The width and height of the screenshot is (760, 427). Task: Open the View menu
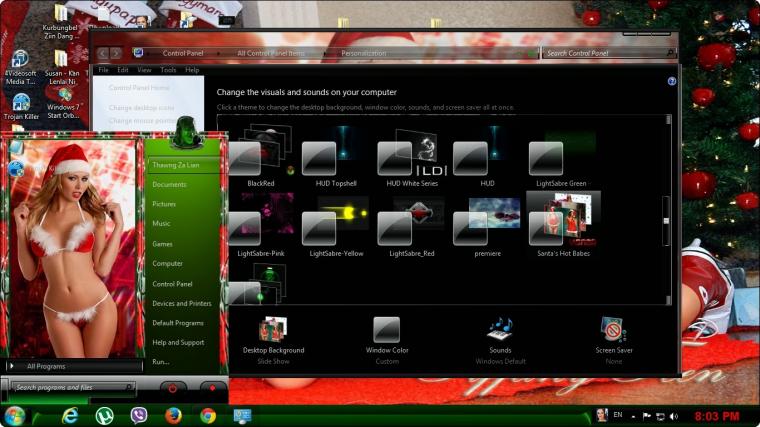[x=144, y=70]
